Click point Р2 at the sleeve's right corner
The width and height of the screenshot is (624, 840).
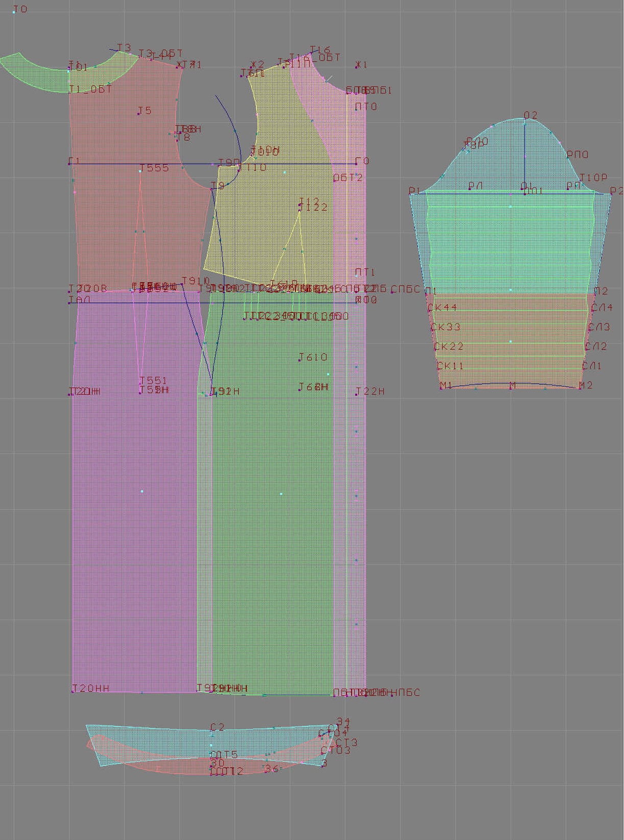(x=611, y=194)
